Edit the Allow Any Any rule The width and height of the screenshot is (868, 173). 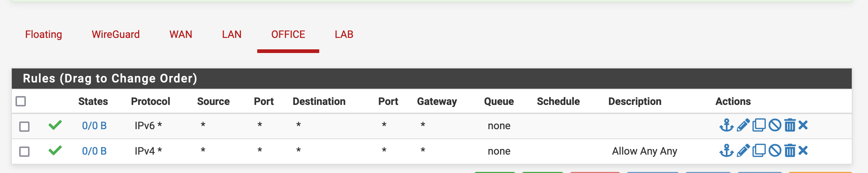click(743, 151)
